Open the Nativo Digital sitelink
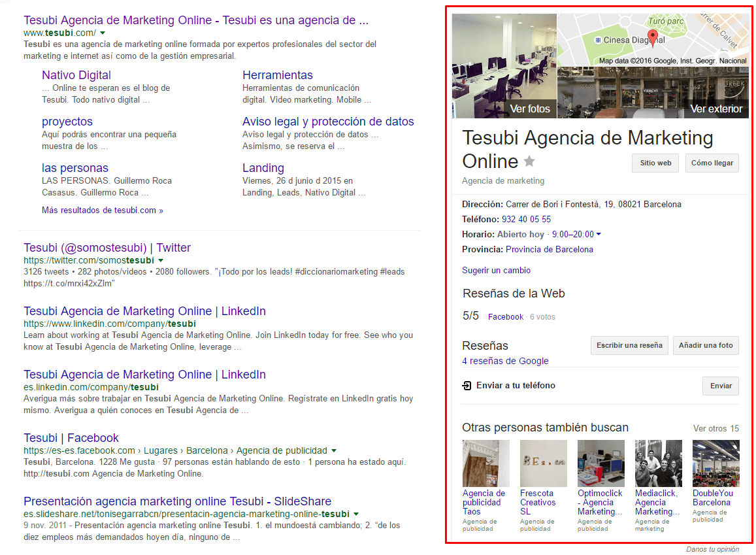 tap(76, 75)
